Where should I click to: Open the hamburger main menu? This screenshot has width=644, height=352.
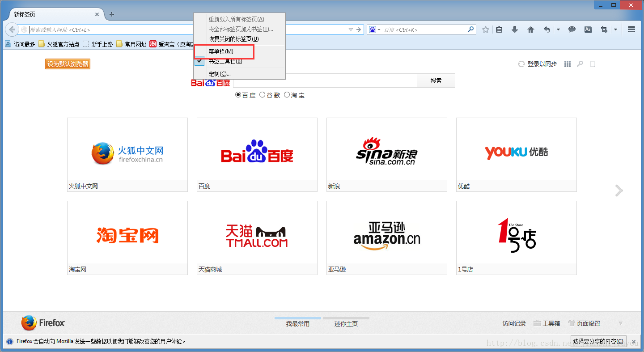point(631,30)
